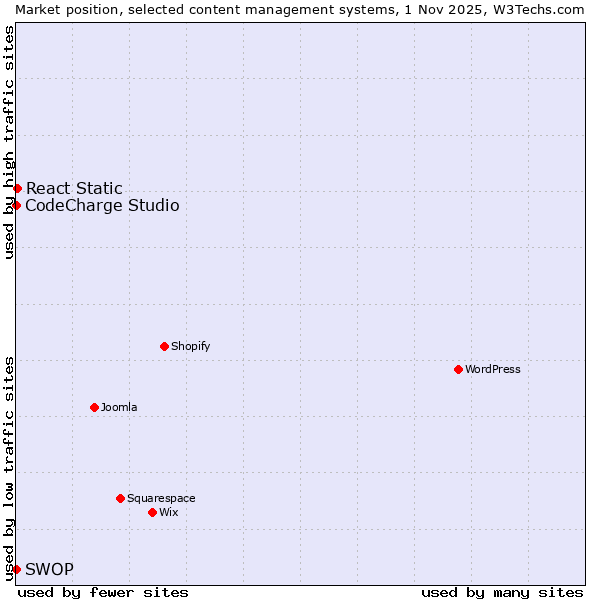Select the Joomla label text
600x600 pixels.
119,407
